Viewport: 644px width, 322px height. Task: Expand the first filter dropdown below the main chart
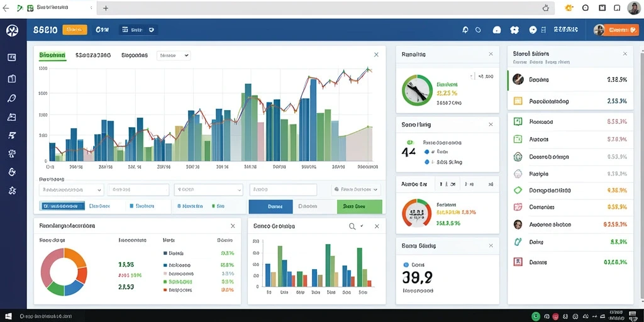(71, 190)
